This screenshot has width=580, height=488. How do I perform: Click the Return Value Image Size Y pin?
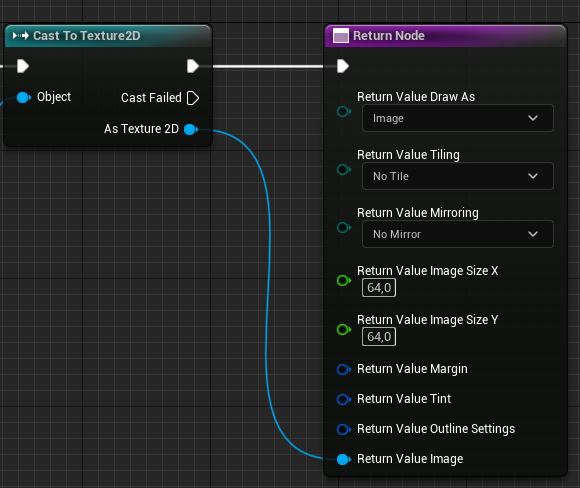[x=344, y=329]
